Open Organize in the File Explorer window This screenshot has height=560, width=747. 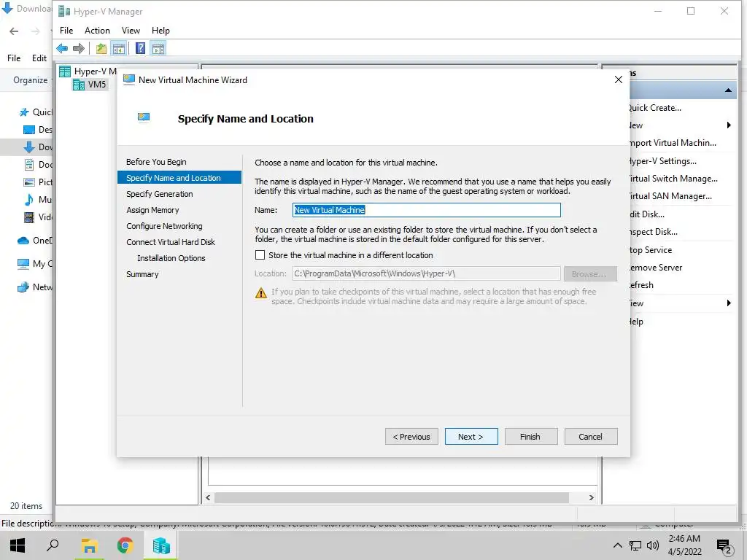[32, 80]
